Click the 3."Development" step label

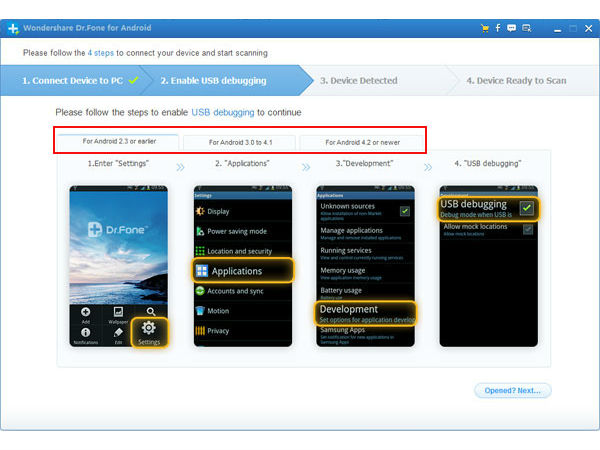point(364,163)
